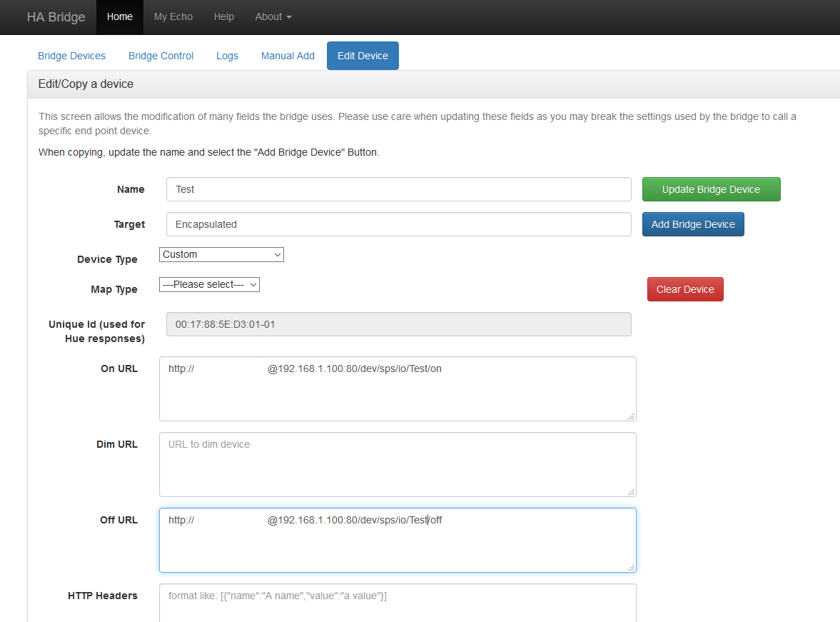Switch to Bridge Control tab
Viewport: 840px width, 622px height.
click(x=161, y=56)
